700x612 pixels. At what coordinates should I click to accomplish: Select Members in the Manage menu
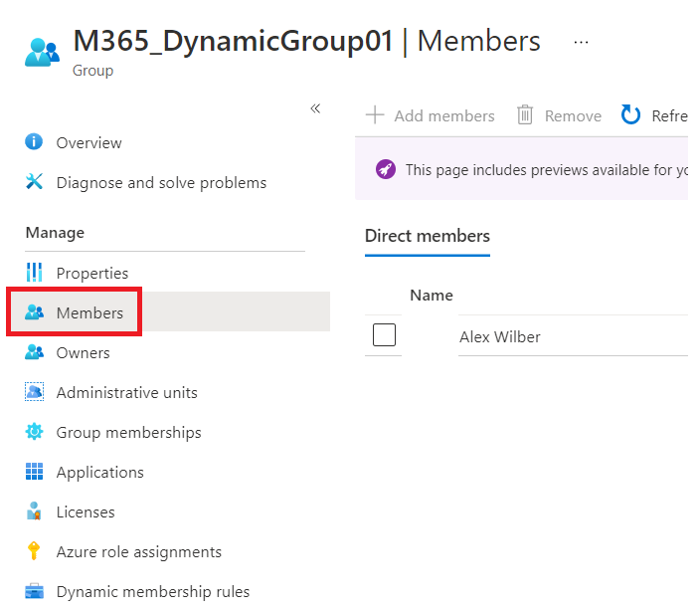(89, 312)
